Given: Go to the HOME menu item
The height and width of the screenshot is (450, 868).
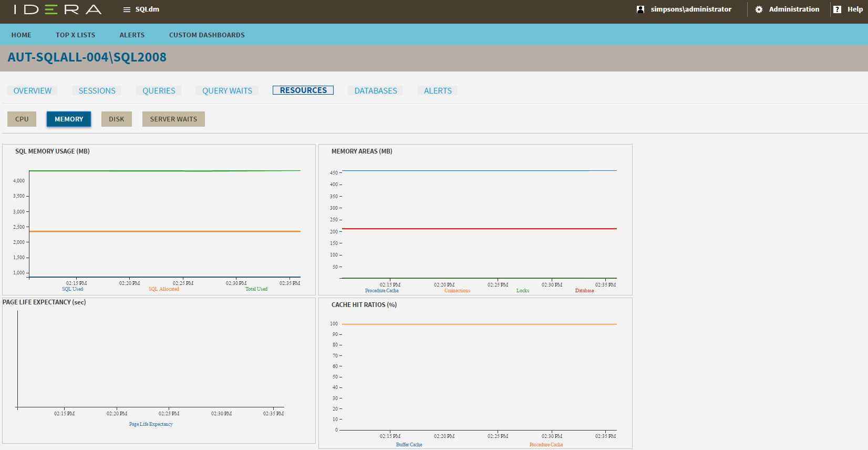Looking at the screenshot, I should pyautogui.click(x=22, y=35).
